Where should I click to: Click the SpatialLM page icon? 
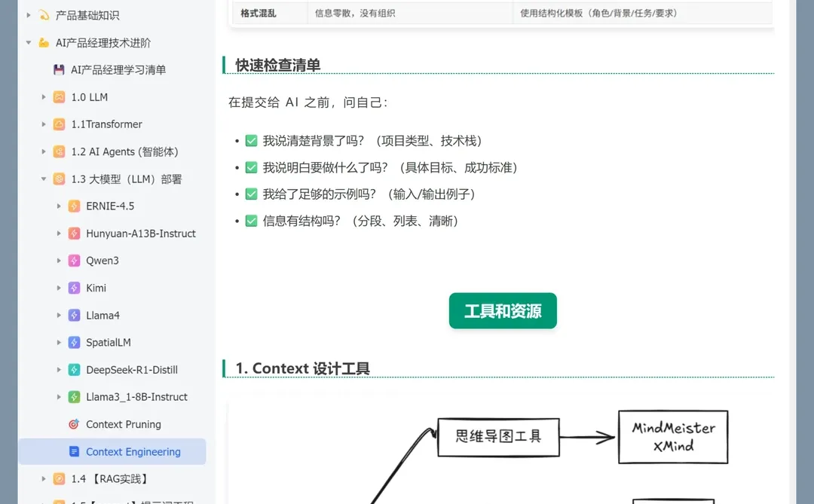[x=72, y=342]
